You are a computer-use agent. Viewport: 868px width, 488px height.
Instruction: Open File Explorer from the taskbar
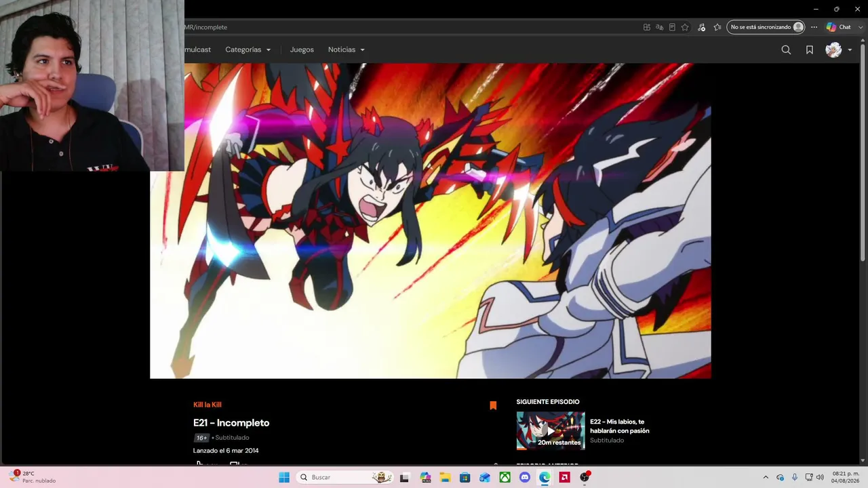tap(445, 477)
